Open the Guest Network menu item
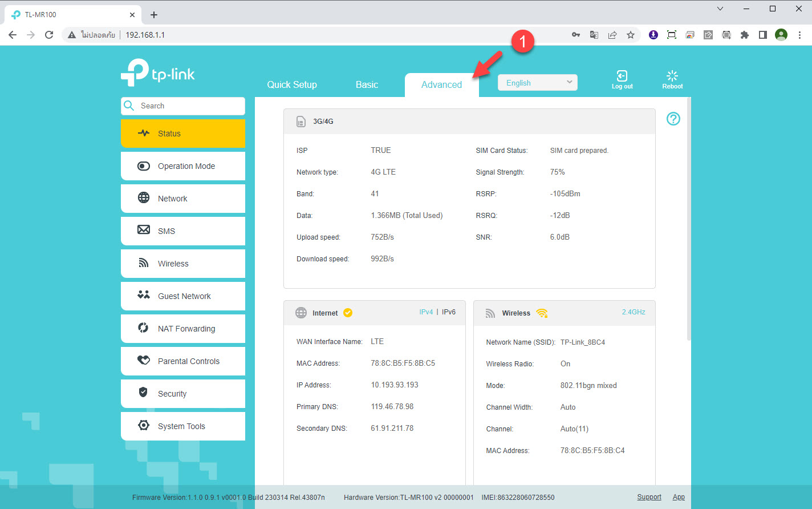Viewport: 812px width, 509px height. (183, 296)
